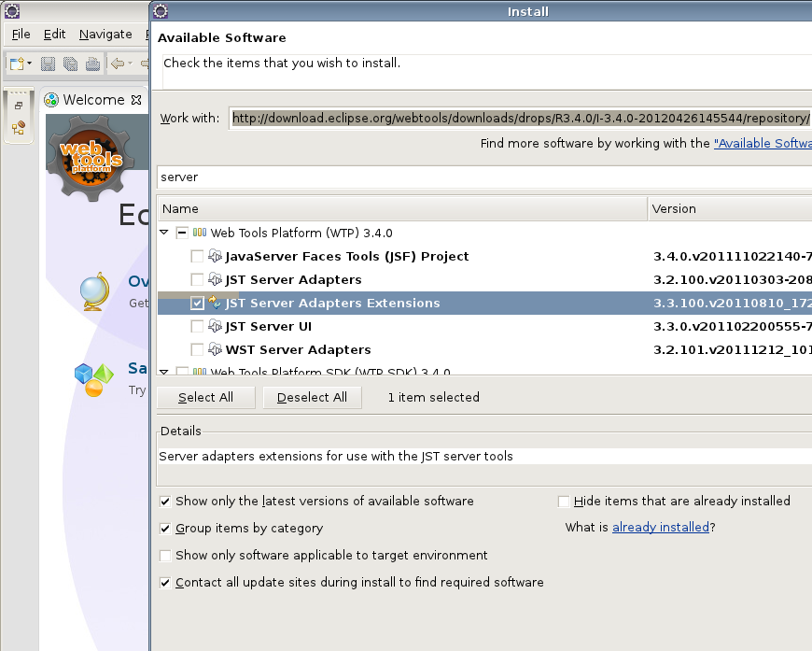Check the JST Server Adapters checkbox
Image resolution: width=812 pixels, height=651 pixels.
[x=197, y=279]
